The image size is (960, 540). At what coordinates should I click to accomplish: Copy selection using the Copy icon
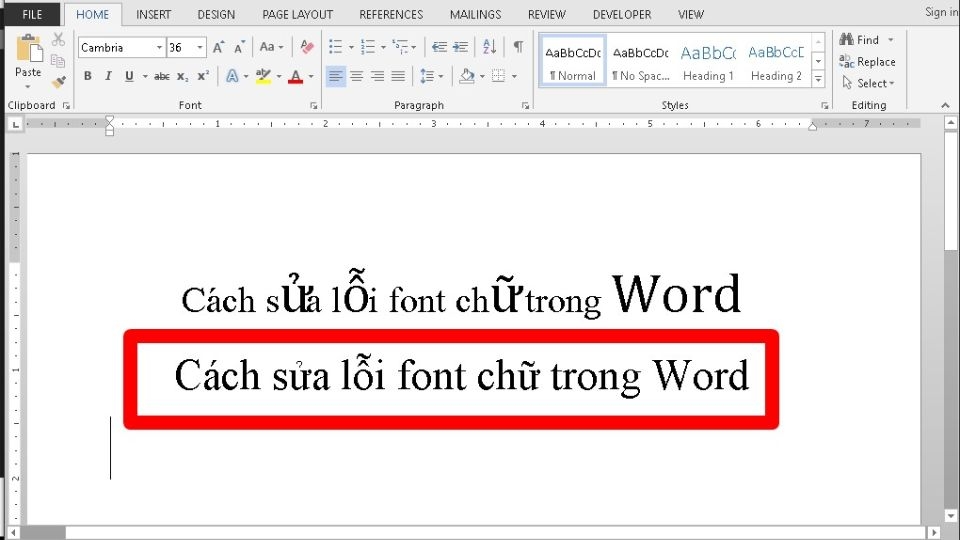[58, 61]
